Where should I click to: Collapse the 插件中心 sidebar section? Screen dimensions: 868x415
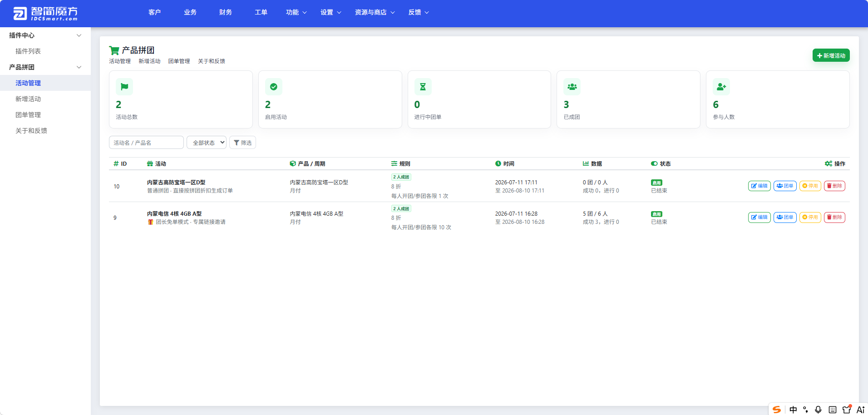click(x=45, y=35)
